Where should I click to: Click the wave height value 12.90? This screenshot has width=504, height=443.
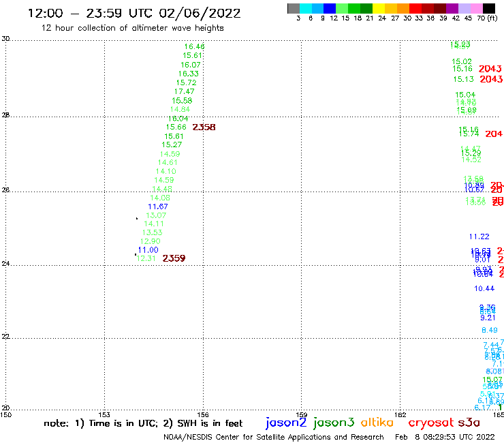(150, 241)
